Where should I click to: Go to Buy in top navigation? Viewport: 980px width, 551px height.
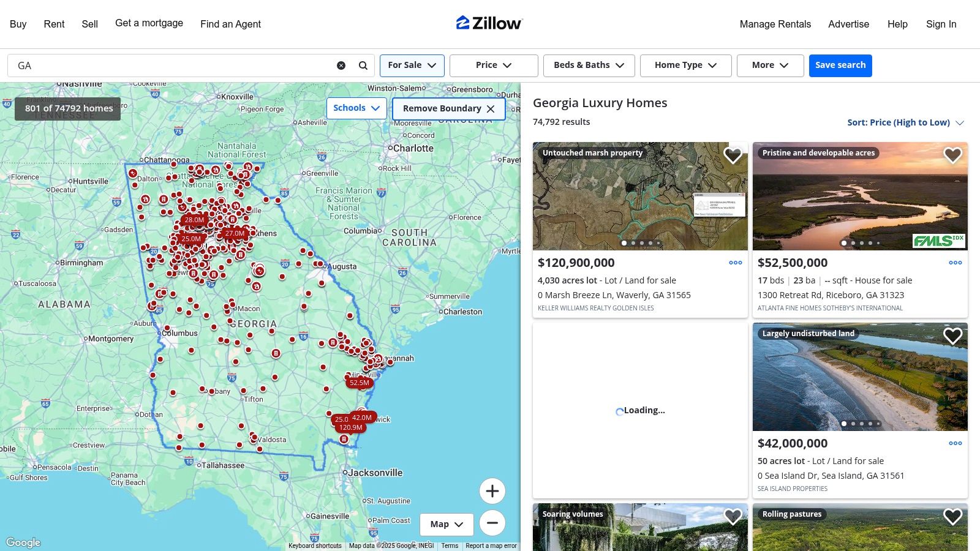tap(18, 24)
